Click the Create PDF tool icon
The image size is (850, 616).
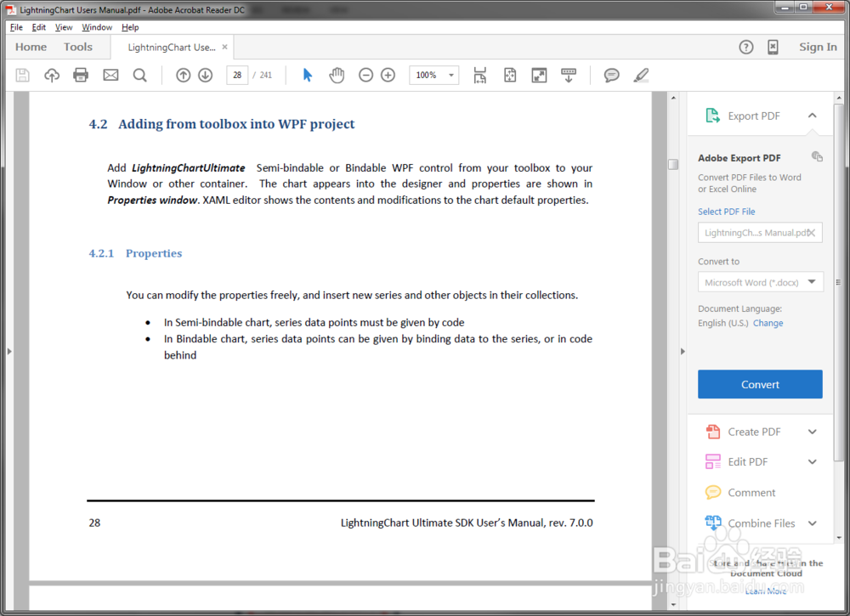click(712, 432)
